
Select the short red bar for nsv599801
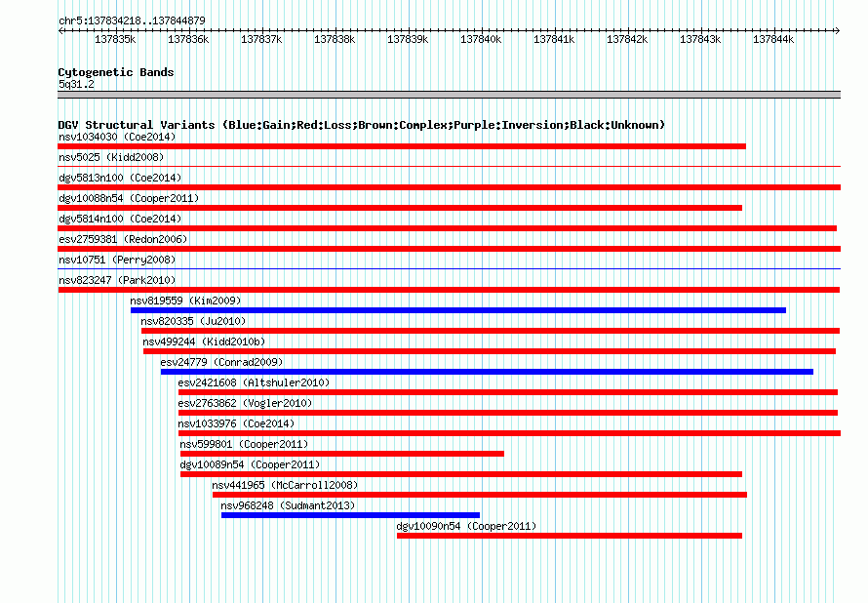click(342, 454)
